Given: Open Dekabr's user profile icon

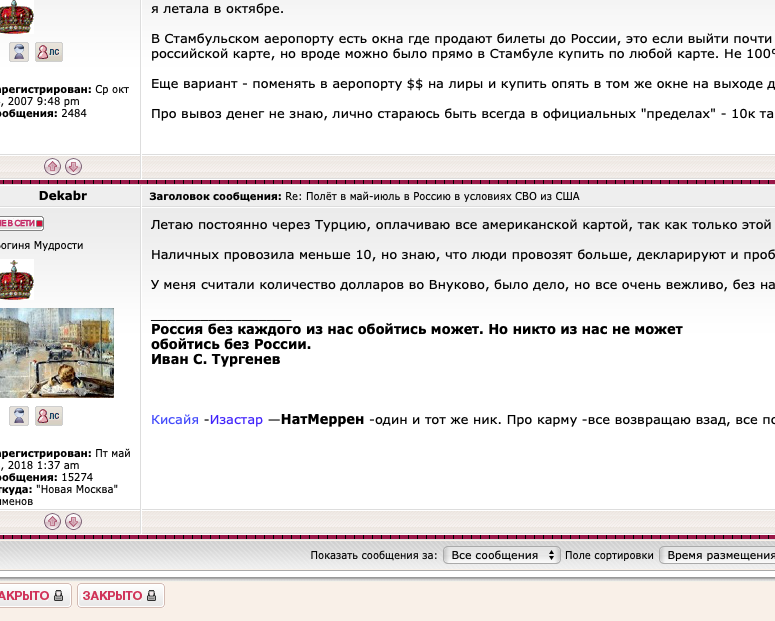Looking at the screenshot, I should click(19, 416).
